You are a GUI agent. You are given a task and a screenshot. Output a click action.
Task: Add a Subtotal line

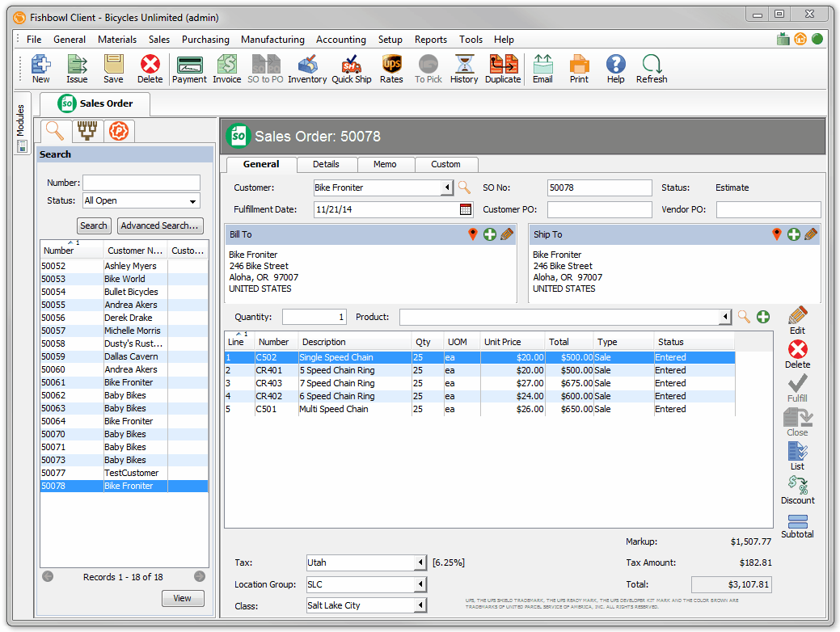click(798, 526)
